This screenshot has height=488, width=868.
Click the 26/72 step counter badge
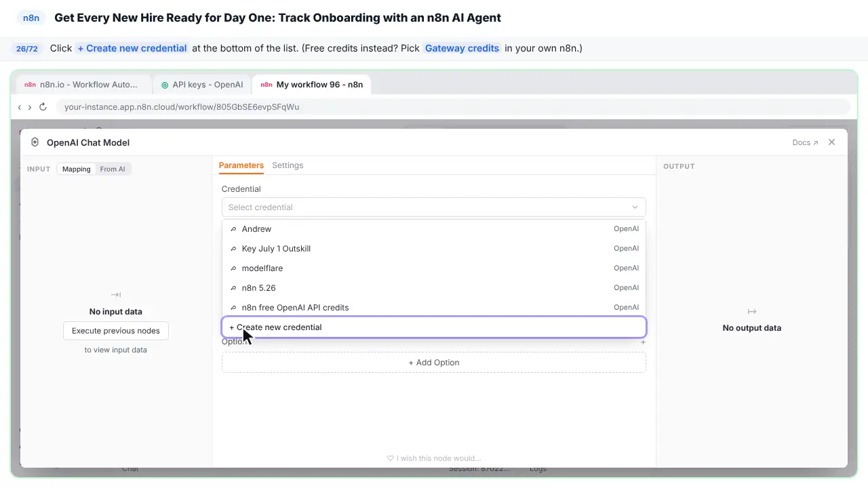point(27,49)
